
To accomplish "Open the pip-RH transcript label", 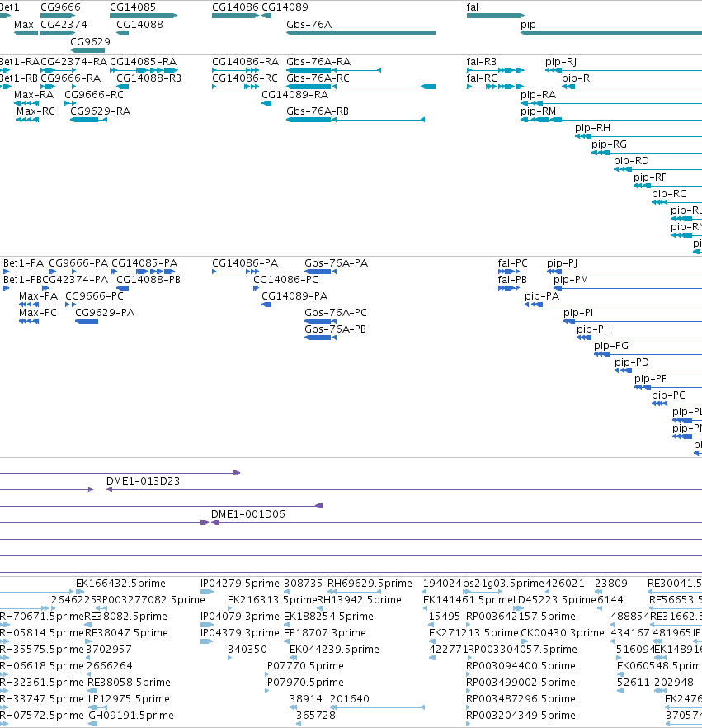I will (592, 128).
